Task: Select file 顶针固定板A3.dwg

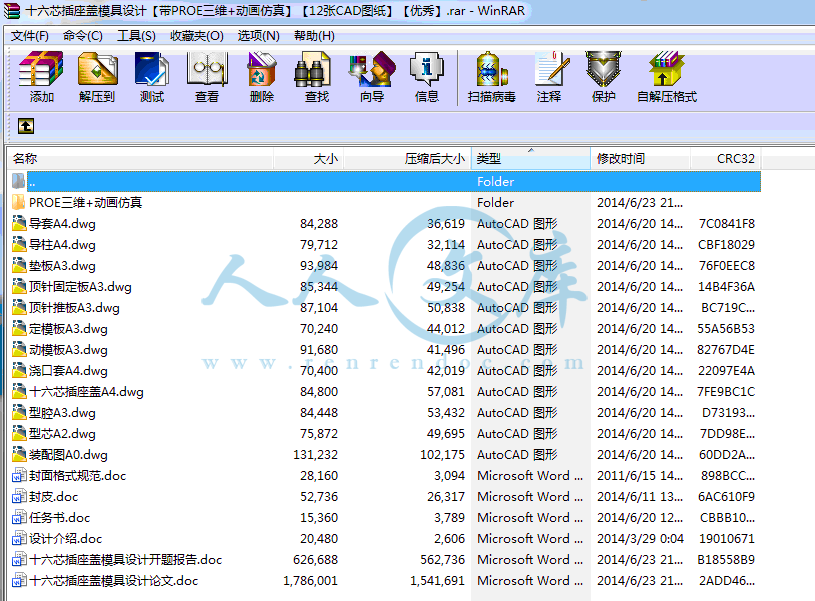Action: 80,286
